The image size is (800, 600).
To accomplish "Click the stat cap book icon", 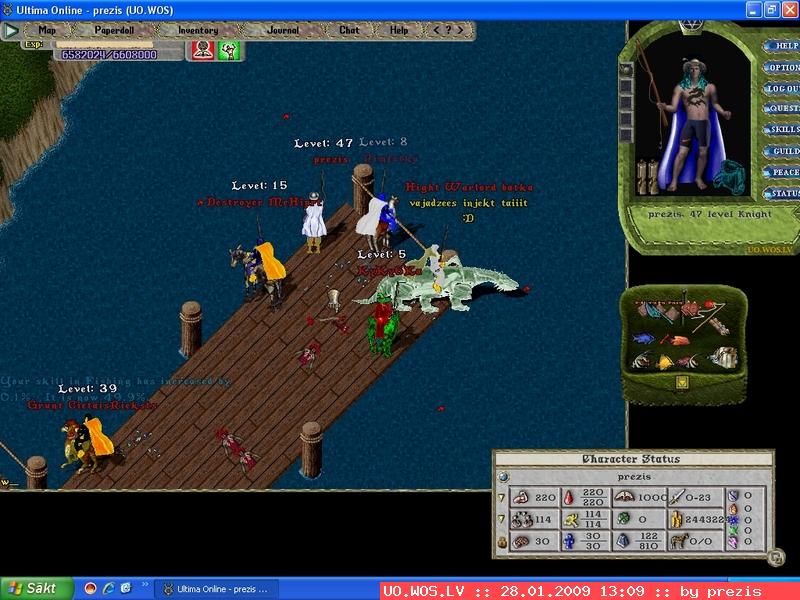I will (623, 496).
